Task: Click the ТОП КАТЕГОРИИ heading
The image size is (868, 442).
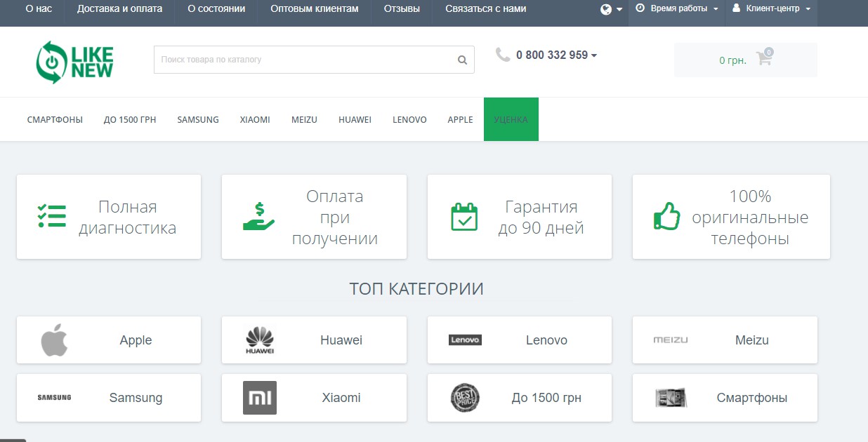Action: coord(416,289)
